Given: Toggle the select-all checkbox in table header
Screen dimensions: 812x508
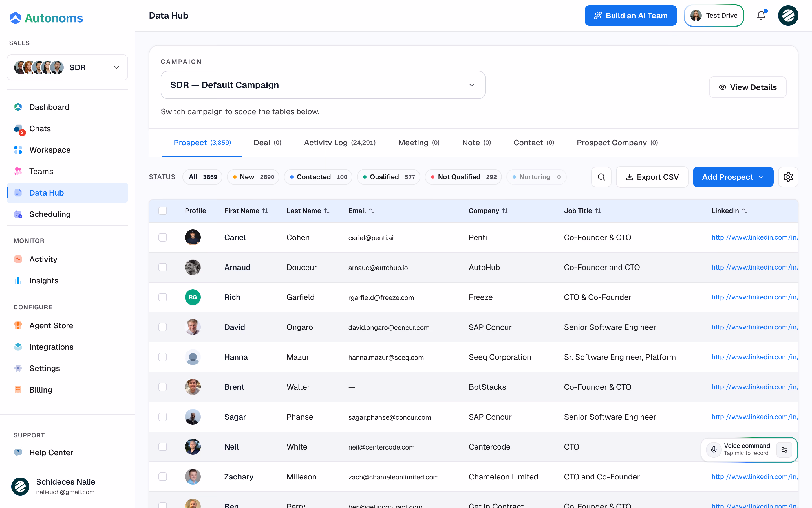Looking at the screenshot, I should coord(163,211).
